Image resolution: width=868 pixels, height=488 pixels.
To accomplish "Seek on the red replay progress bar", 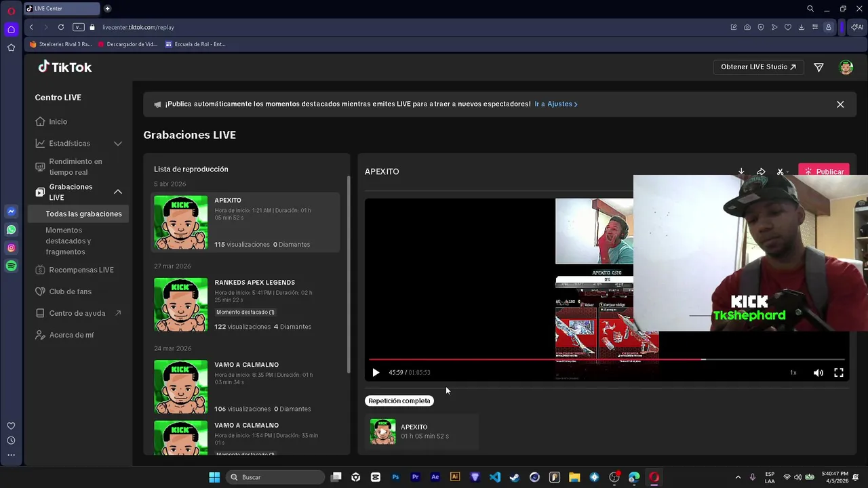I will point(607,359).
